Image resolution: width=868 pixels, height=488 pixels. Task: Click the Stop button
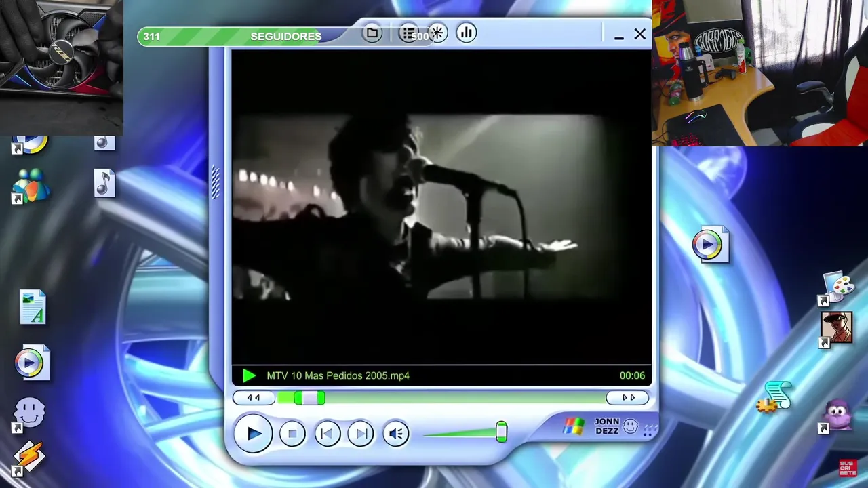(x=292, y=434)
